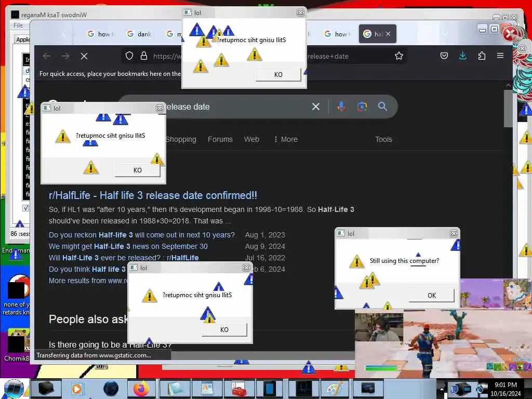This screenshot has width=532, height=399.
Task: Click the Windows Start orb
Action: 14,389
